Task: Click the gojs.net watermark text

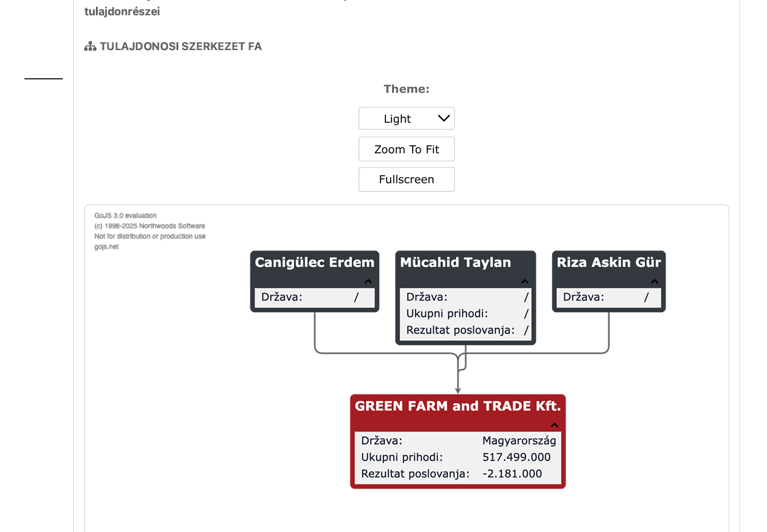Action: (x=106, y=247)
